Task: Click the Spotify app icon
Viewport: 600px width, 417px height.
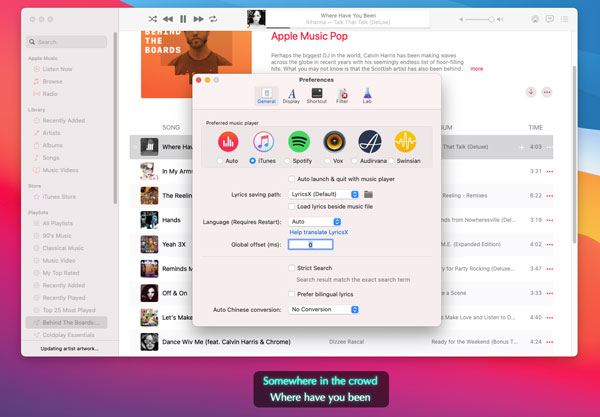Action: point(299,142)
